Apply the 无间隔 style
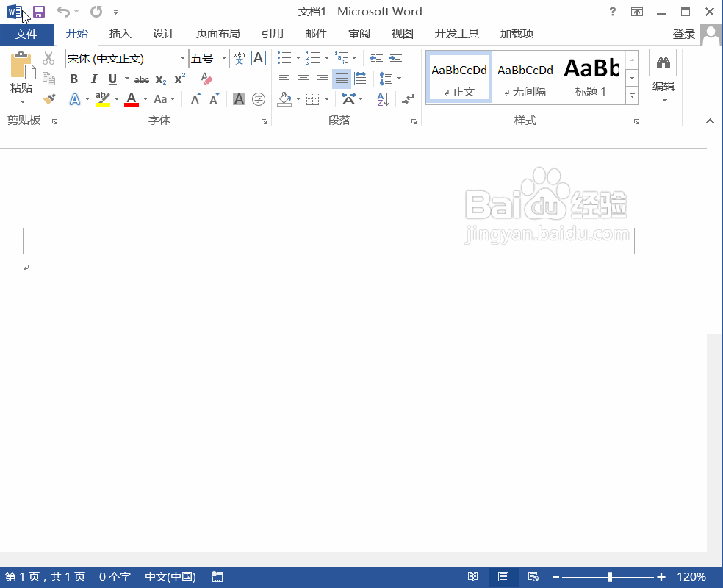The image size is (723, 588). click(525, 77)
